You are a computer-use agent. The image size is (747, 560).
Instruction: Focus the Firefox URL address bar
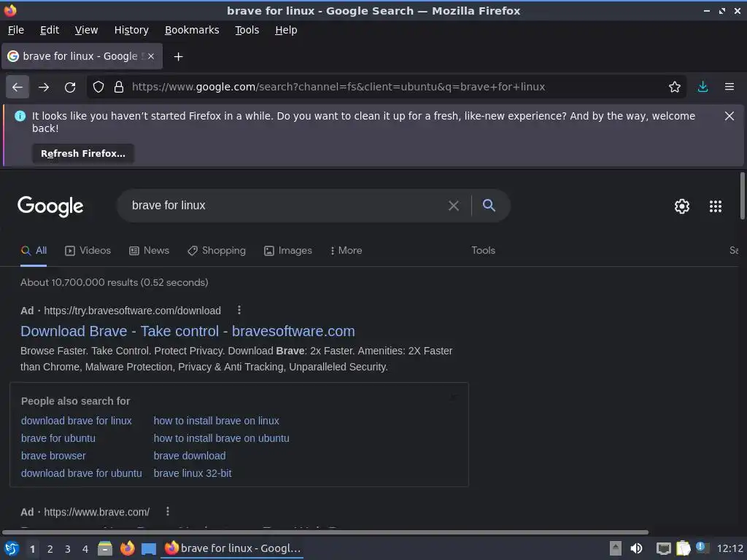[x=386, y=87]
